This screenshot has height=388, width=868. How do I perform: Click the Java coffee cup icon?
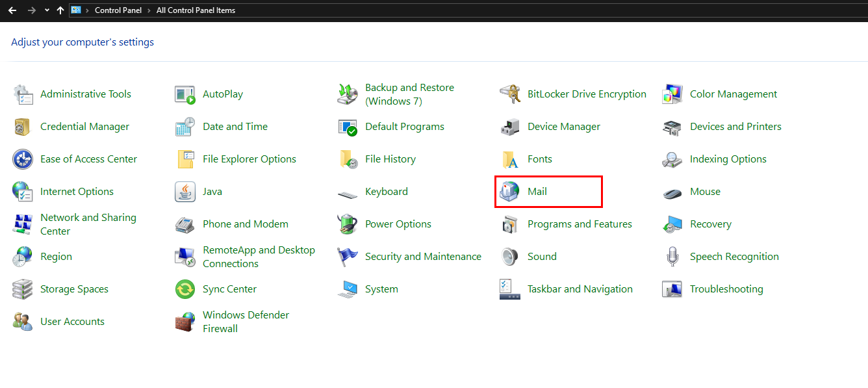[185, 192]
